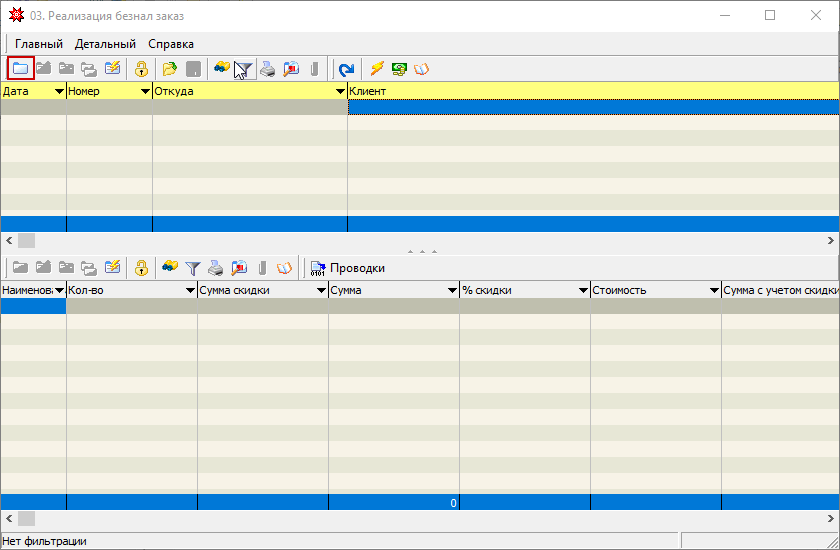Click the blue refresh arrow icon
Screen dimensions: 840x550
click(x=346, y=69)
